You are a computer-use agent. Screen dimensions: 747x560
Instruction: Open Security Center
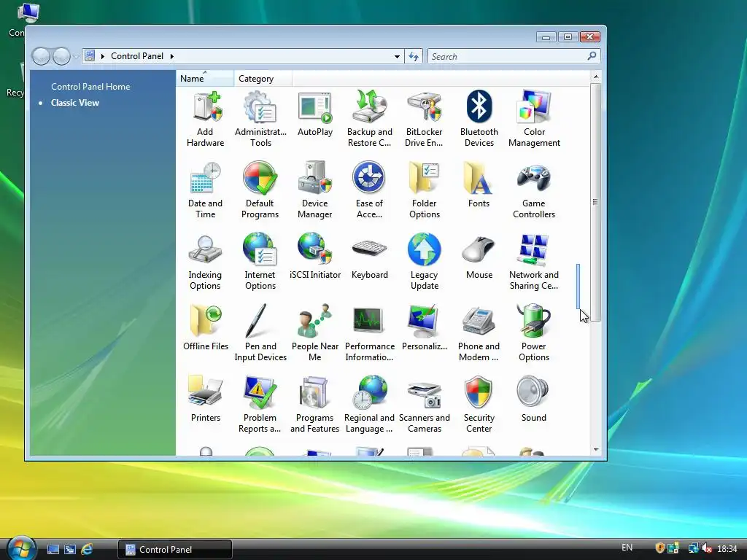click(x=479, y=405)
